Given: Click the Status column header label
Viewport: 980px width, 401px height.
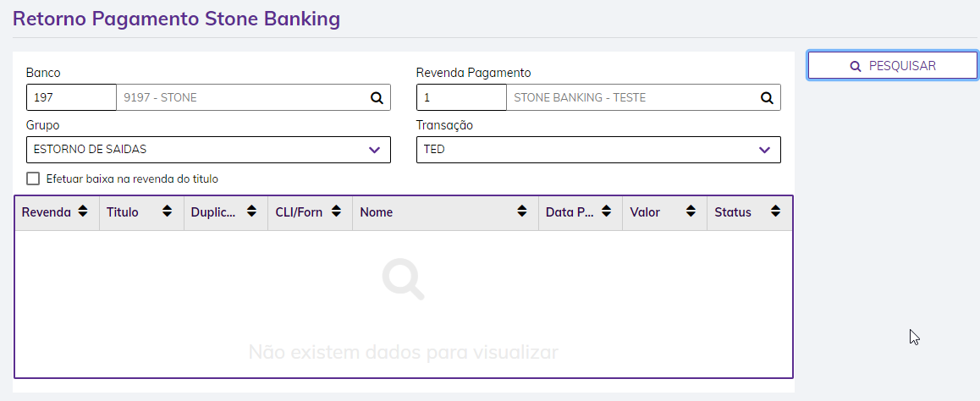Looking at the screenshot, I should click(x=733, y=212).
